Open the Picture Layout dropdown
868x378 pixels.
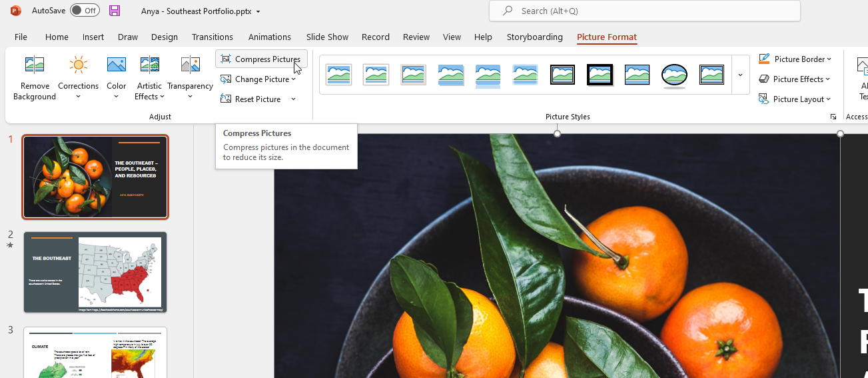[795, 99]
